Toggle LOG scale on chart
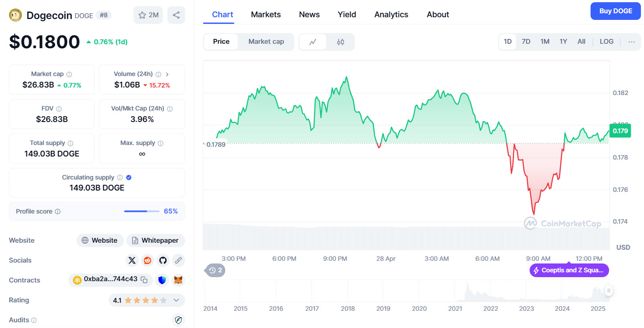644x328 pixels. pyautogui.click(x=606, y=42)
